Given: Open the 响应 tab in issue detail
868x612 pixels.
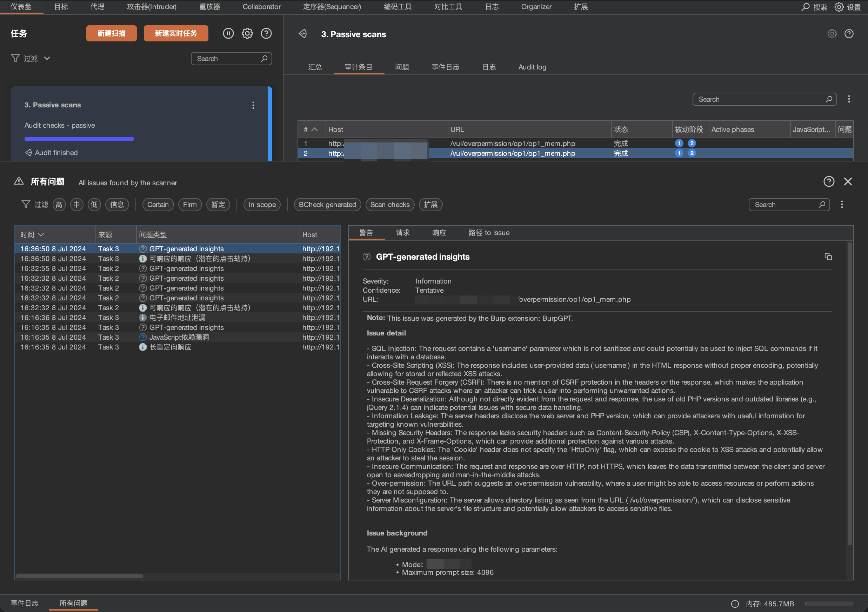Looking at the screenshot, I should point(439,233).
